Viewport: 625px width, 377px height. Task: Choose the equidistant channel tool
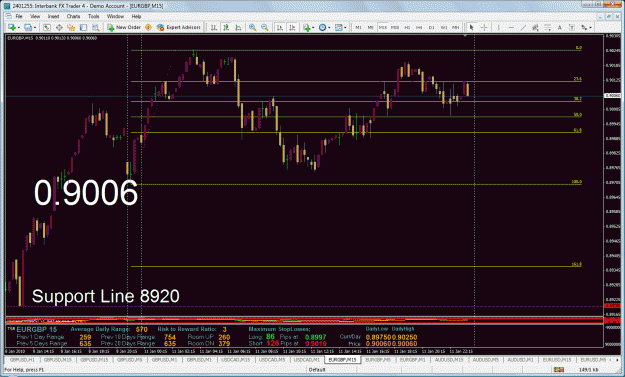535,27
